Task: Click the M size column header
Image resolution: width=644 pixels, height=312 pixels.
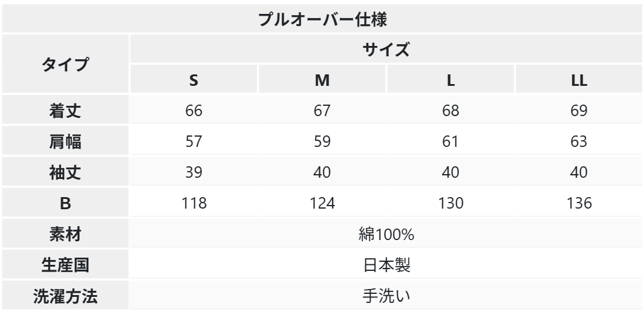Action: (x=322, y=80)
